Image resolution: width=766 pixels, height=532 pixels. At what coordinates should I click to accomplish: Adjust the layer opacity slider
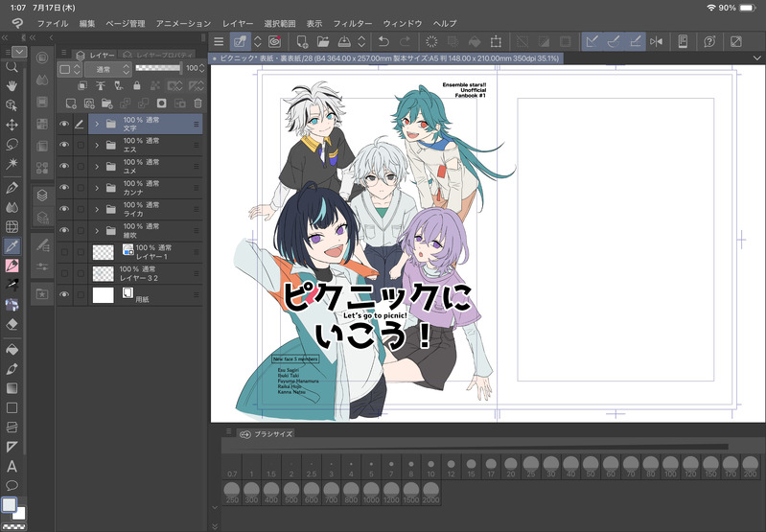[x=158, y=68]
